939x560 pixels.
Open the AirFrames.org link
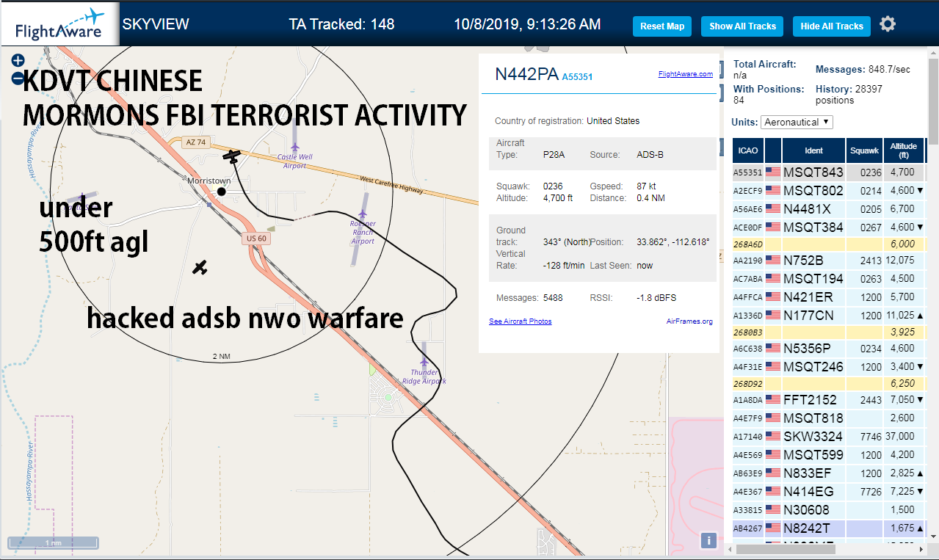pyautogui.click(x=689, y=321)
